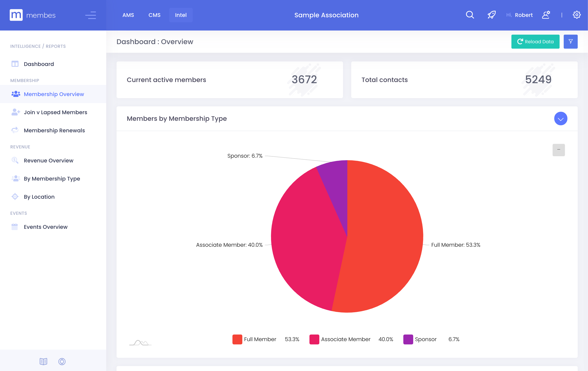Switch to the CMS tab
This screenshot has width=588, height=371.
[x=154, y=15]
